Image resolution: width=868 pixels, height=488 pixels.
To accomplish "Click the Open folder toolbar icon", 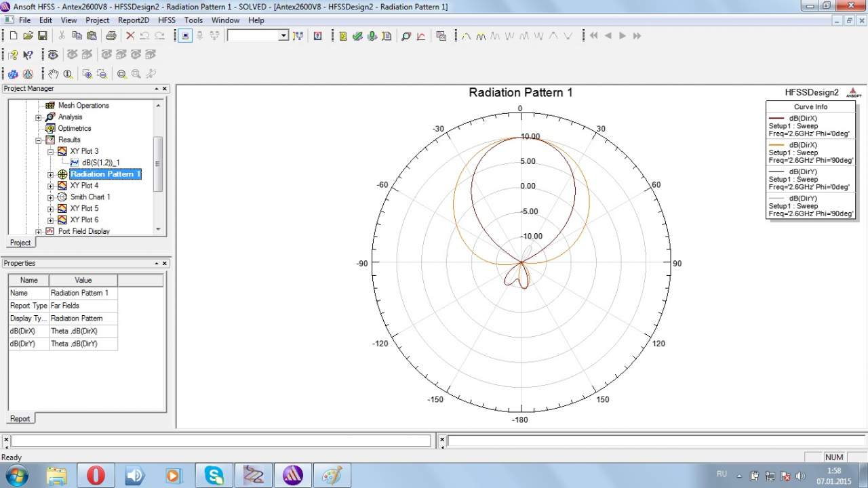I will pos(28,36).
